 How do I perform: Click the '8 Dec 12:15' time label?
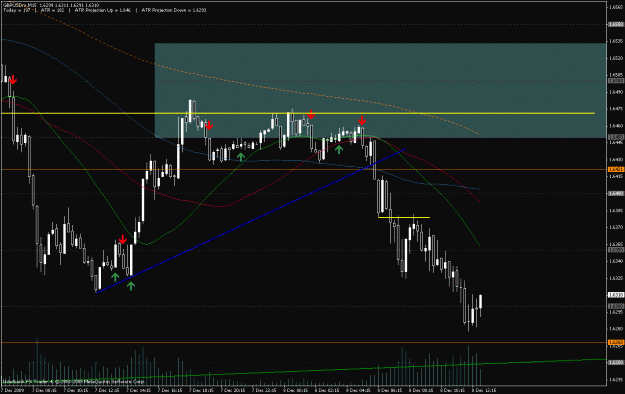click(484, 390)
